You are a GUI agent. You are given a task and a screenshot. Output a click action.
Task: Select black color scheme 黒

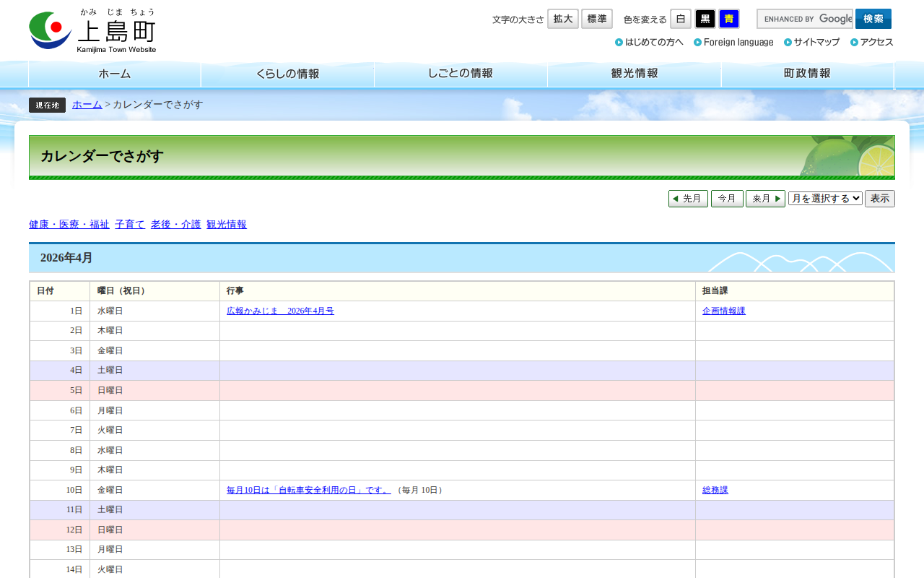click(x=705, y=19)
